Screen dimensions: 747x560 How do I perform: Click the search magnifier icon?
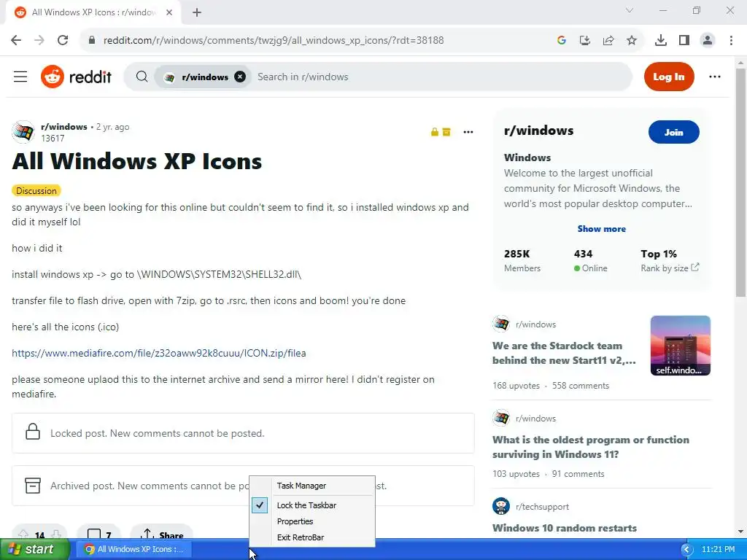[x=142, y=77]
